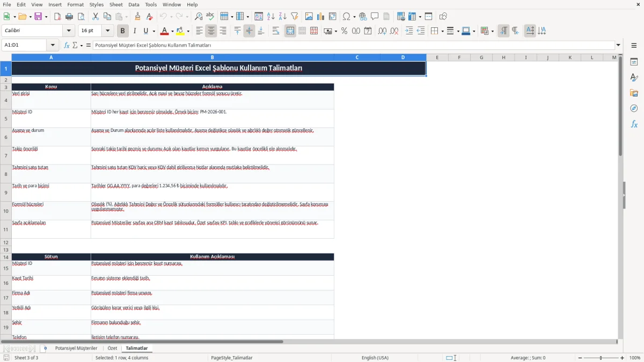Select column C header
Screen dimensions: 644x362
coord(357,57)
